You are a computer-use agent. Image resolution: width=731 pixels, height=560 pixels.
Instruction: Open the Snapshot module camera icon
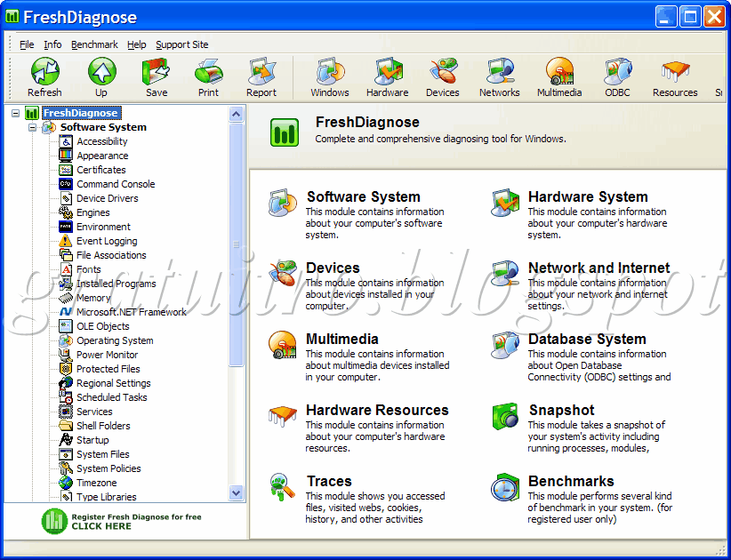(x=505, y=416)
